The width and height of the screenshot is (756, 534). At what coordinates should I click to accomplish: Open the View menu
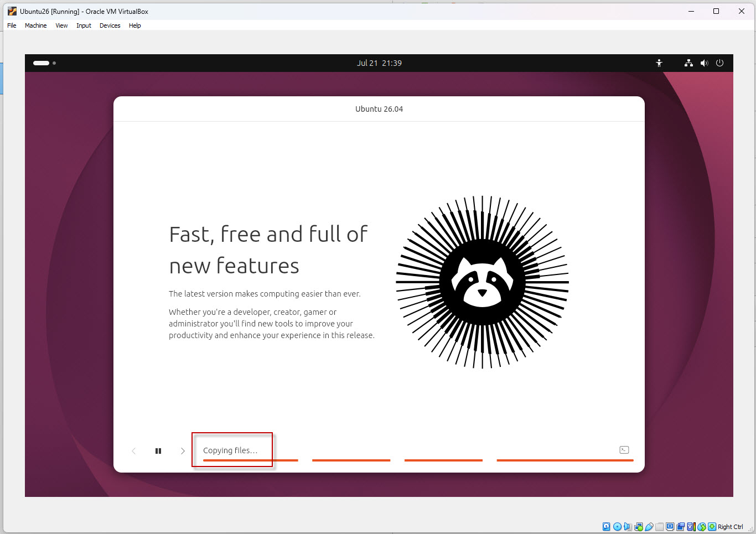[61, 25]
